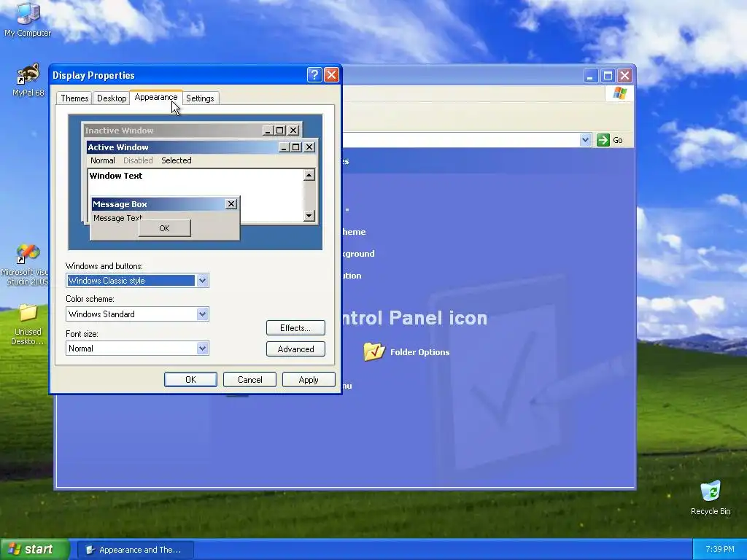Open the My Computer desktop icon
The image size is (747, 560).
(28, 19)
